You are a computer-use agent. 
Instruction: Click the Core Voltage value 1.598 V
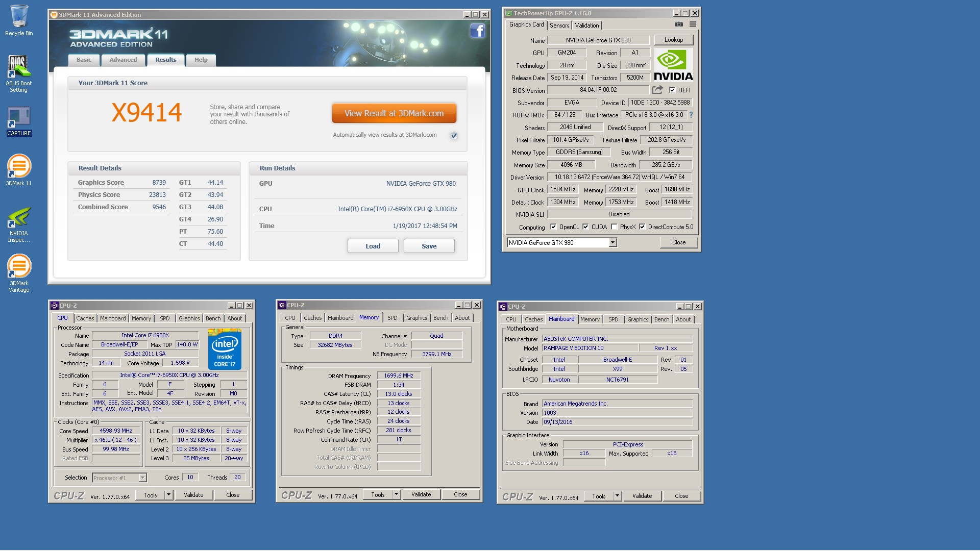coord(180,363)
